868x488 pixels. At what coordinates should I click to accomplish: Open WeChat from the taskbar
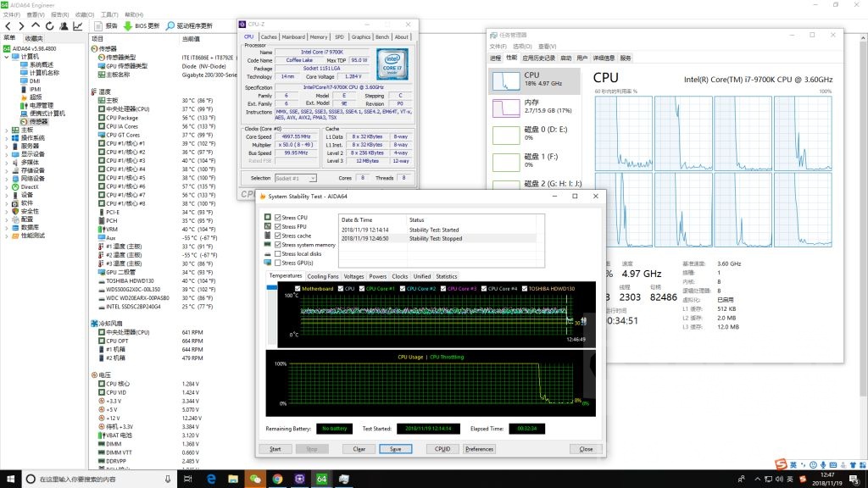tap(255, 479)
